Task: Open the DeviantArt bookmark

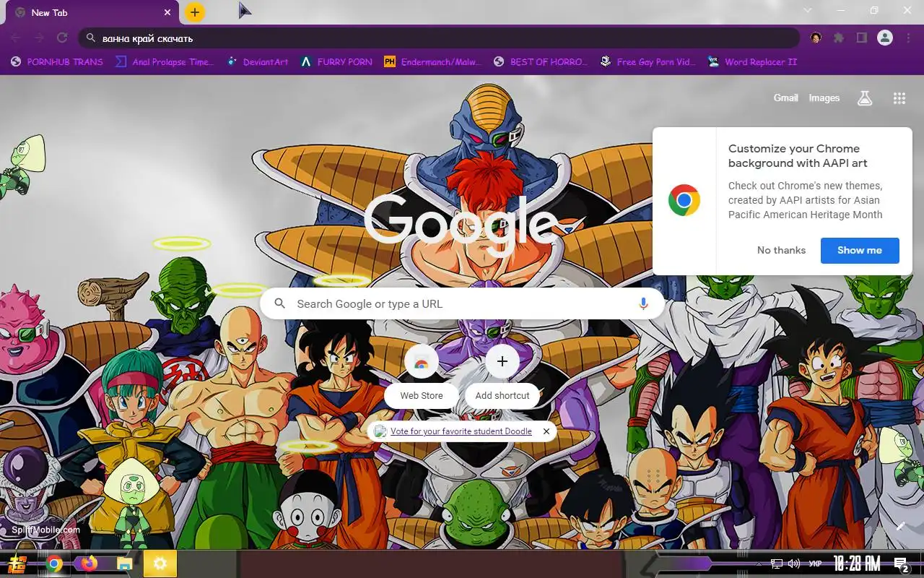Action: pos(258,62)
